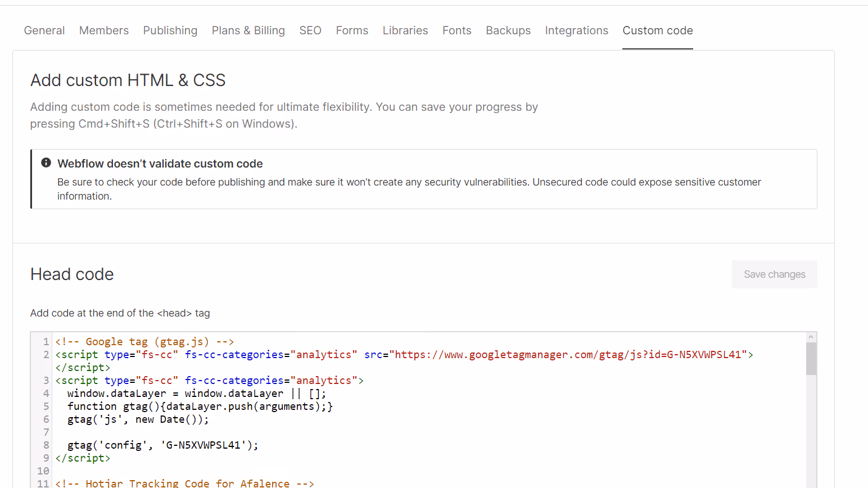Click line number 10 in the code editor gutter
This screenshot has width=868, height=488.
[43, 471]
